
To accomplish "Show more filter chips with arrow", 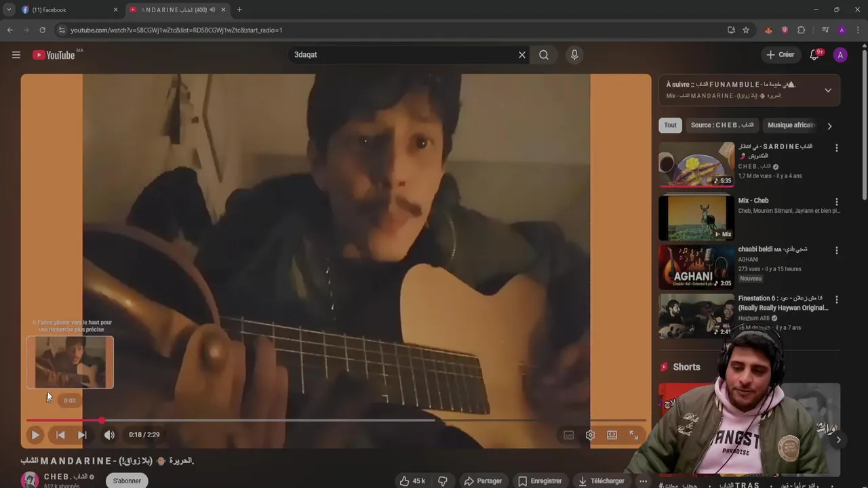I will pos(829,126).
